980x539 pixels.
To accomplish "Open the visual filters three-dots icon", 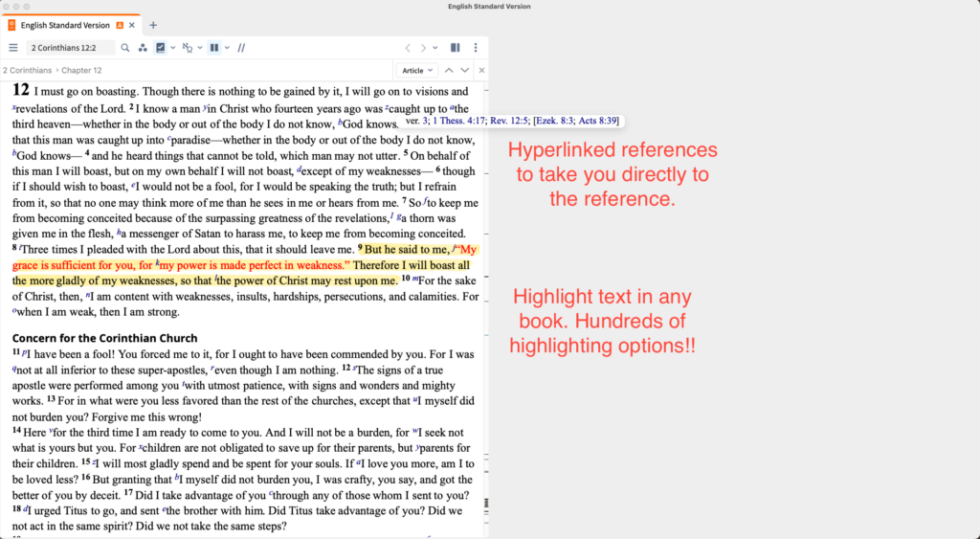I will point(143,48).
